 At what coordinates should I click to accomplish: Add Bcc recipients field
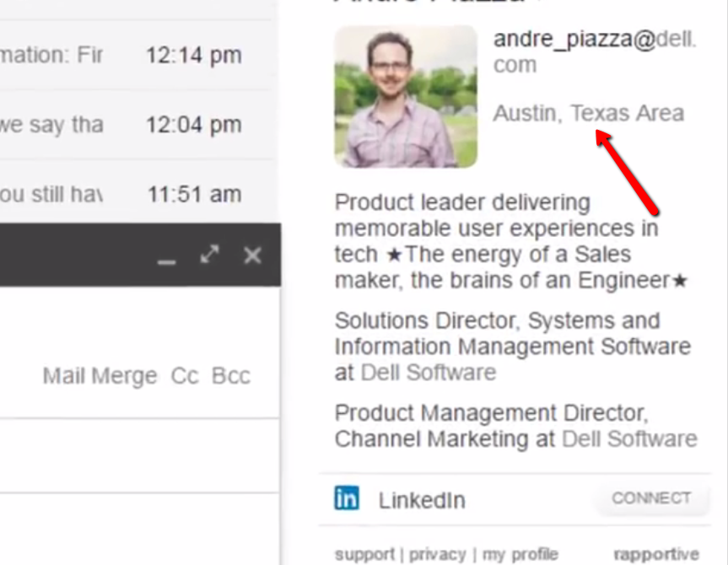231,375
